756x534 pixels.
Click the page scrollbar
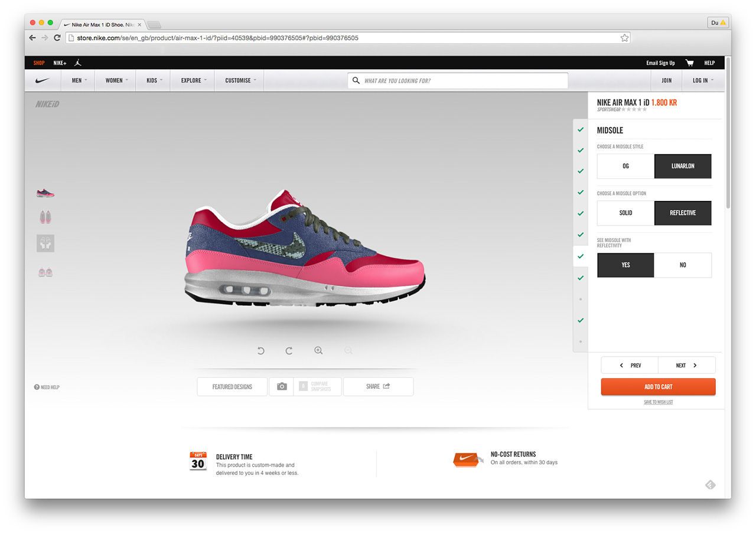point(728,133)
